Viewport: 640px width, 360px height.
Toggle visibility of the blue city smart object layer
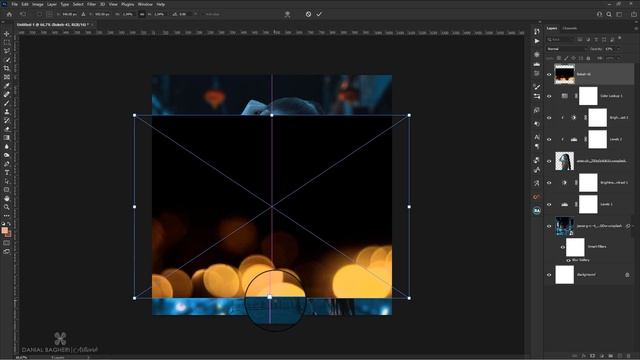tap(549, 226)
